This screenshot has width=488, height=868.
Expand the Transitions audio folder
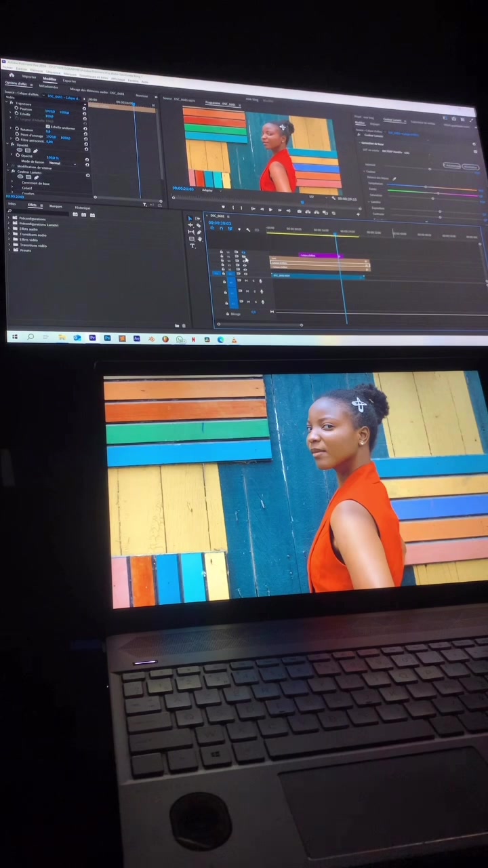pos(31,234)
